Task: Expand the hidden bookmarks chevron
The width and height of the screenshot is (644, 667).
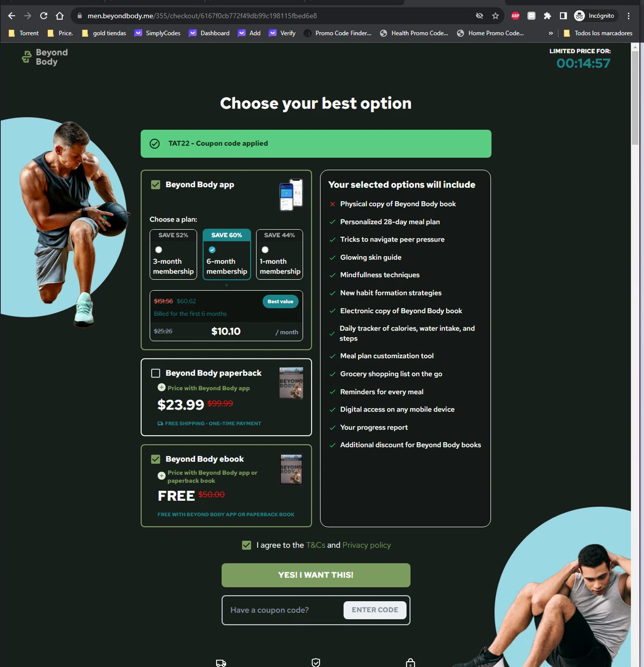Action: pyautogui.click(x=551, y=33)
